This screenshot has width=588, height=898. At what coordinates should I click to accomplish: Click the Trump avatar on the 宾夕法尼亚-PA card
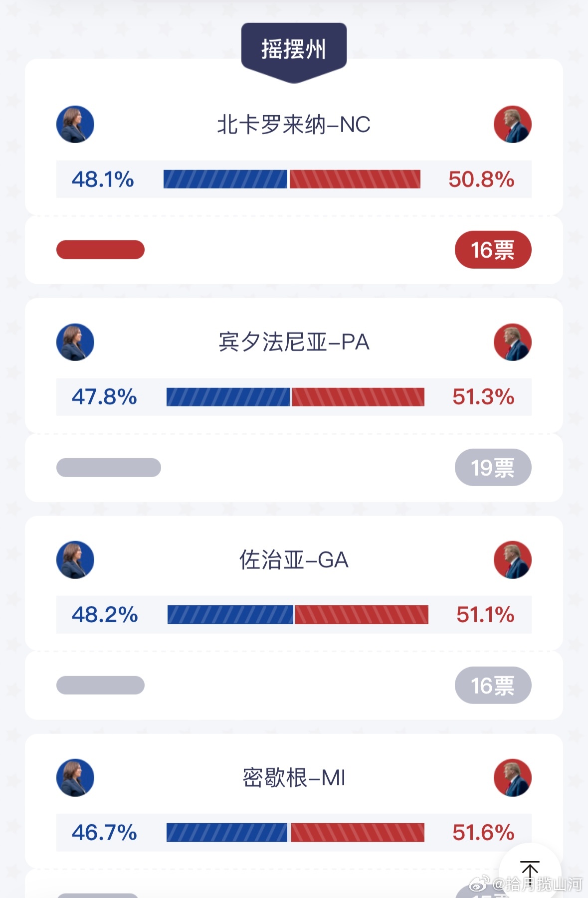click(512, 342)
